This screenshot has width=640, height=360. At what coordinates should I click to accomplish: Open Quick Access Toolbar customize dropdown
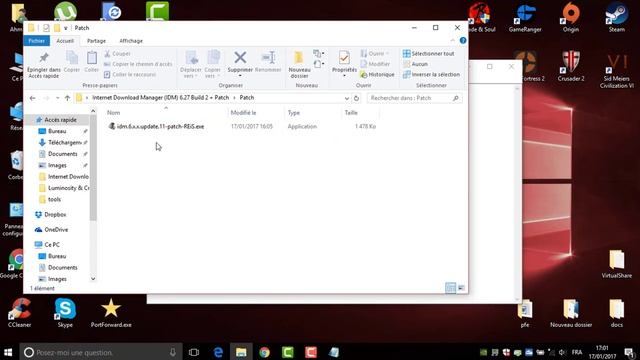(x=65, y=28)
